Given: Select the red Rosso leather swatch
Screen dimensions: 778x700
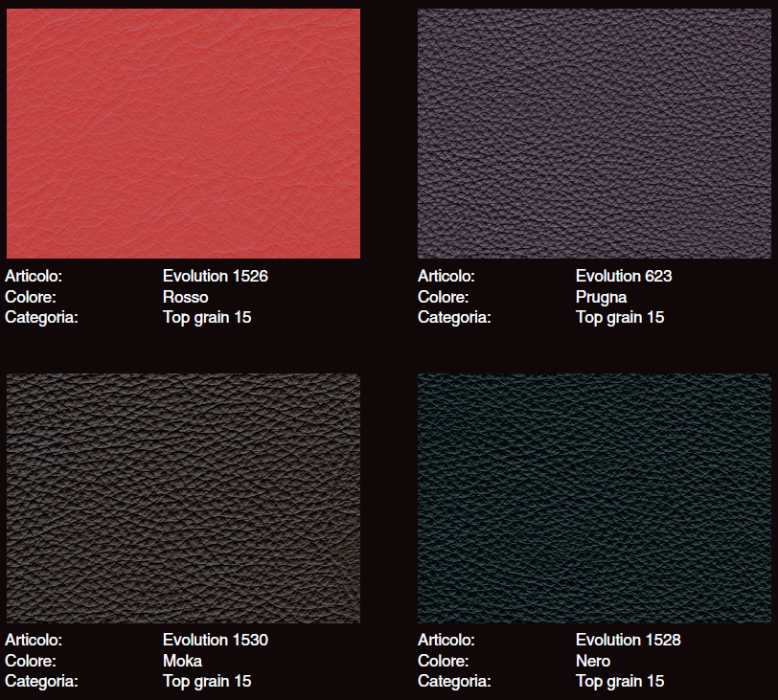Looking at the screenshot, I should (x=184, y=133).
